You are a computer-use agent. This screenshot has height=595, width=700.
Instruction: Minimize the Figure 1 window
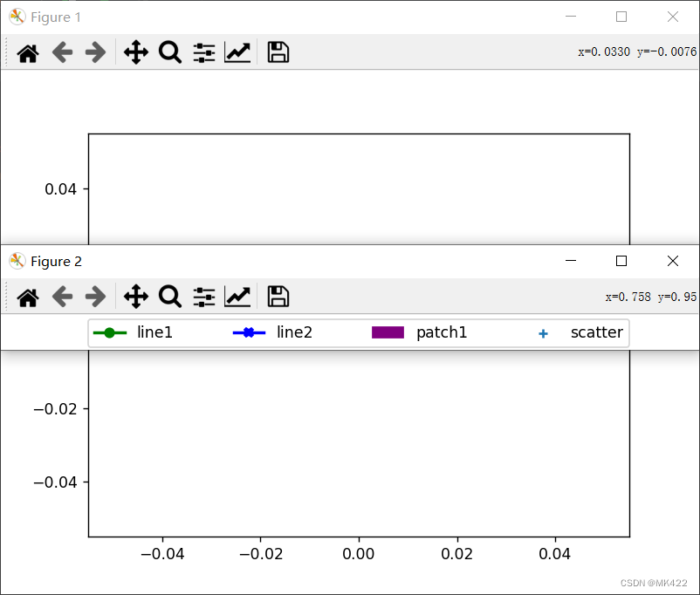571,17
